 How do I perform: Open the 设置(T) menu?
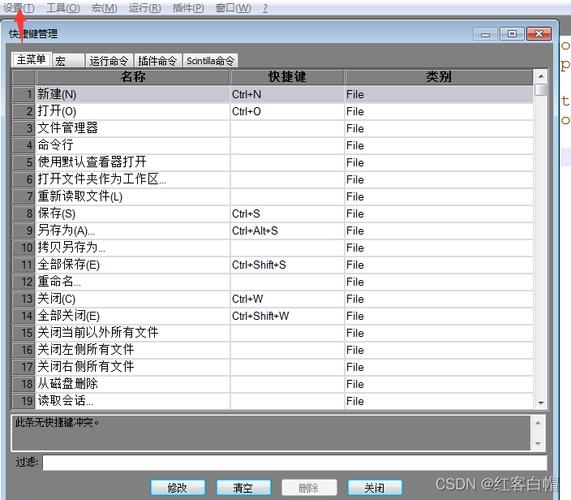pyautogui.click(x=19, y=8)
